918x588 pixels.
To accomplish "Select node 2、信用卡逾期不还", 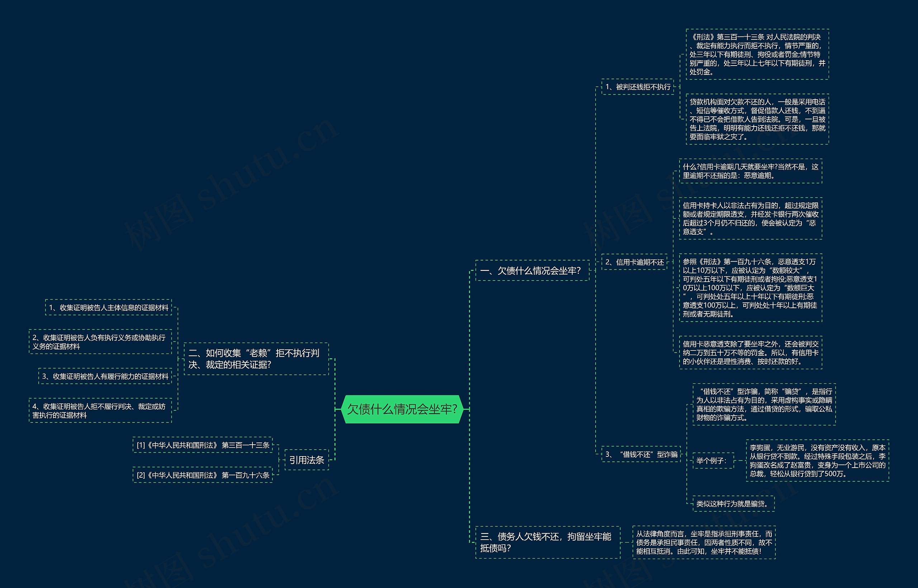I will 634,262.
